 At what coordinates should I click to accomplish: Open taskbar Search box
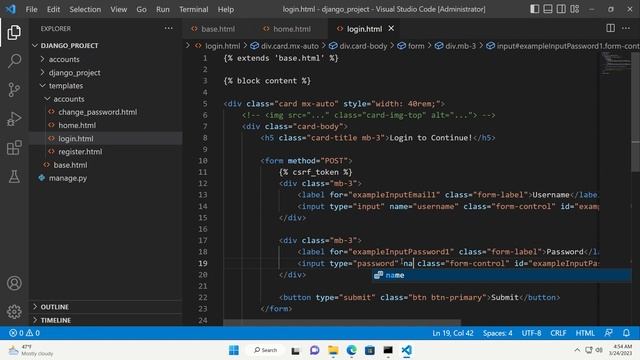(x=265, y=350)
